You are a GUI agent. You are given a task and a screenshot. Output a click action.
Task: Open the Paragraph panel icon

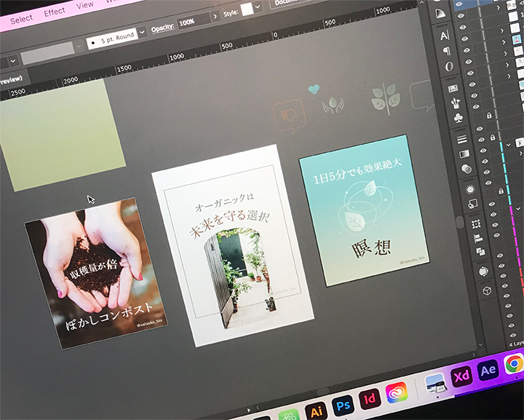click(x=446, y=51)
